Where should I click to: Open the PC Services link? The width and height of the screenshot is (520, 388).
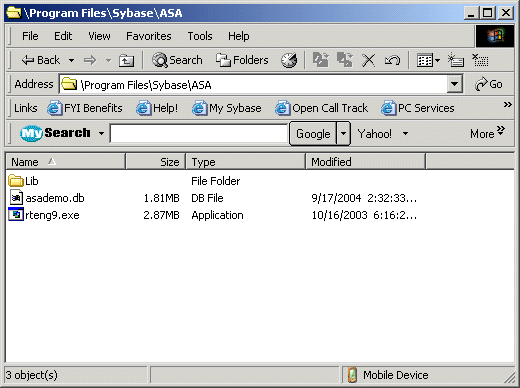point(418,108)
